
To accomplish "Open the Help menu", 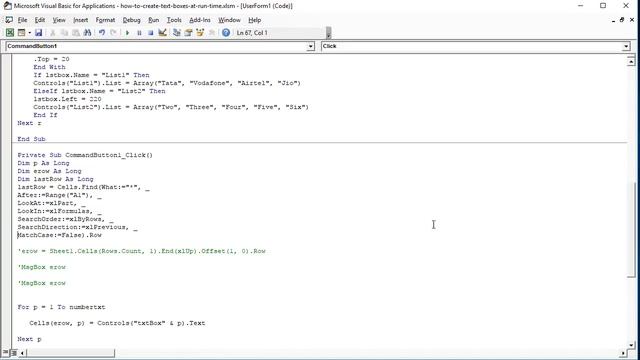I will point(255,20).
